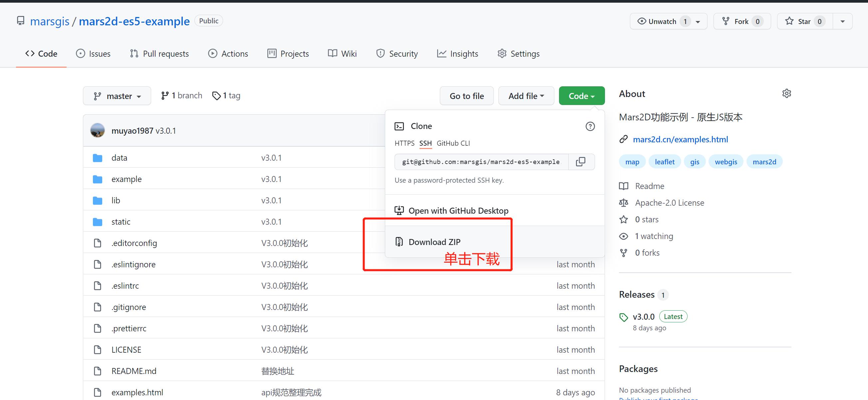The height and width of the screenshot is (400, 868).
Task: Click the Clone help question icon
Action: point(590,126)
